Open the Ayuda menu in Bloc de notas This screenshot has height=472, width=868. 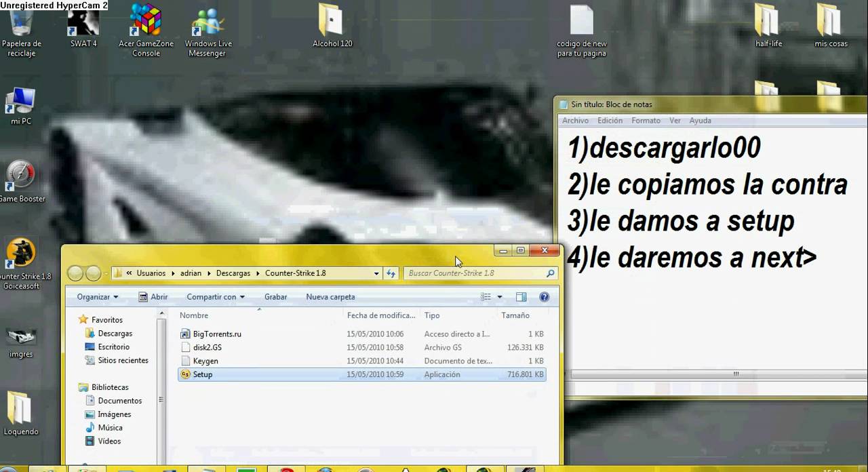pos(700,121)
